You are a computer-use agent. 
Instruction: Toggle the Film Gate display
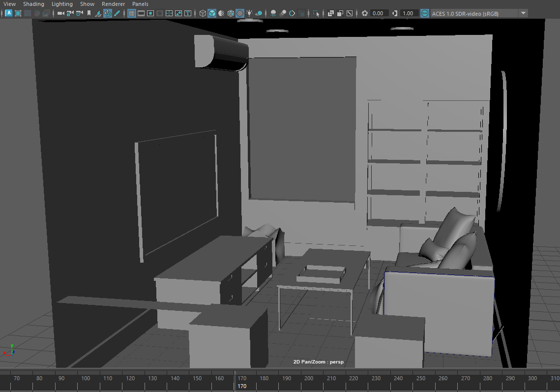(141, 13)
